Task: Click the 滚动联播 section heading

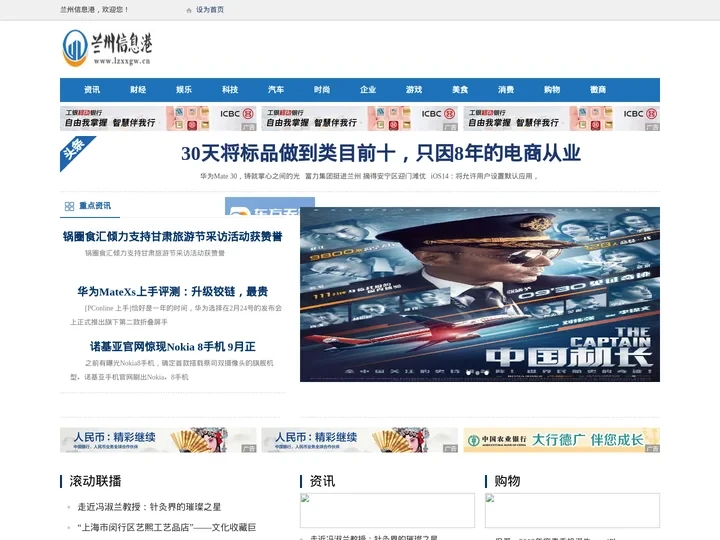Action: tap(96, 481)
